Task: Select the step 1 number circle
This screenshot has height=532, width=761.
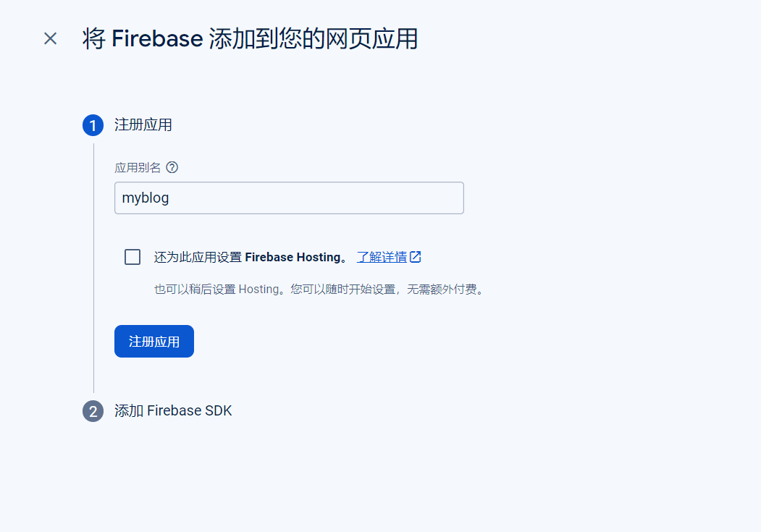Action: 93,125
